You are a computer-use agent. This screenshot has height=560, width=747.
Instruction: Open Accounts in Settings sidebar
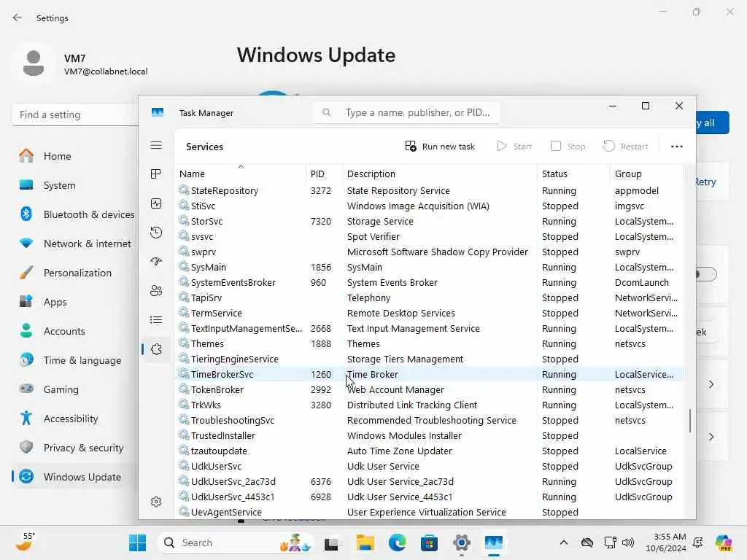tap(74, 331)
